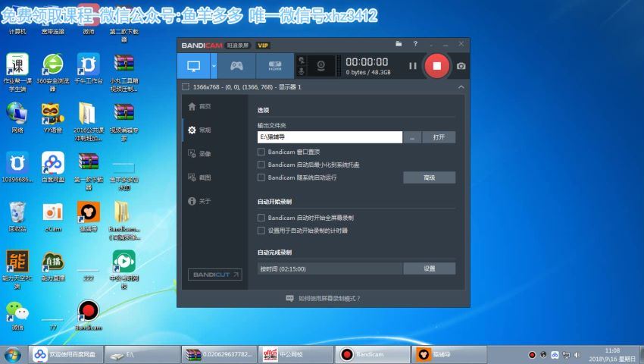The image size is (644, 364).
Task: Collapse the panel with up chevron
Action: coord(461,86)
